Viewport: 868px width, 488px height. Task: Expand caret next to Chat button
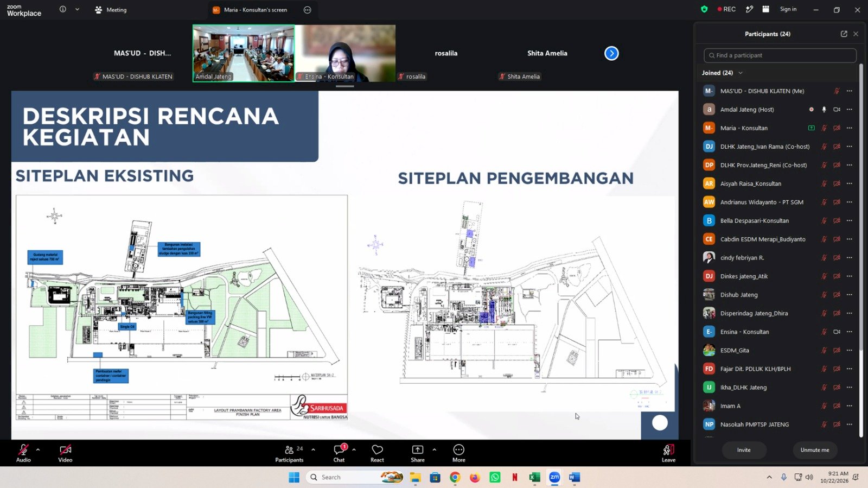pyautogui.click(x=354, y=449)
